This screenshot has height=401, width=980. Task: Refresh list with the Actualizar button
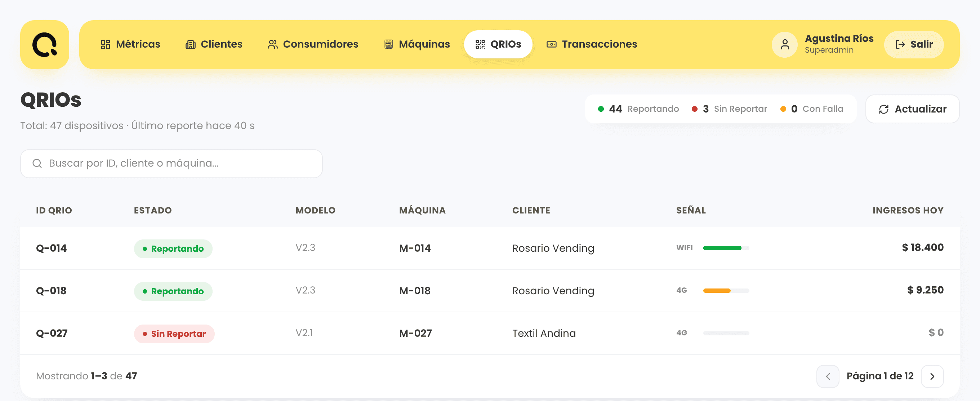[x=912, y=109]
